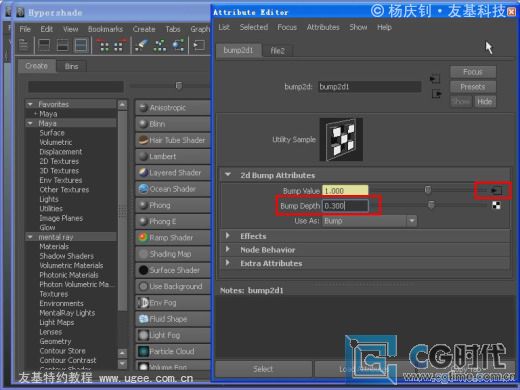Click Bump Depth checker map icon
The width and height of the screenshot is (520, 390).
click(496, 205)
